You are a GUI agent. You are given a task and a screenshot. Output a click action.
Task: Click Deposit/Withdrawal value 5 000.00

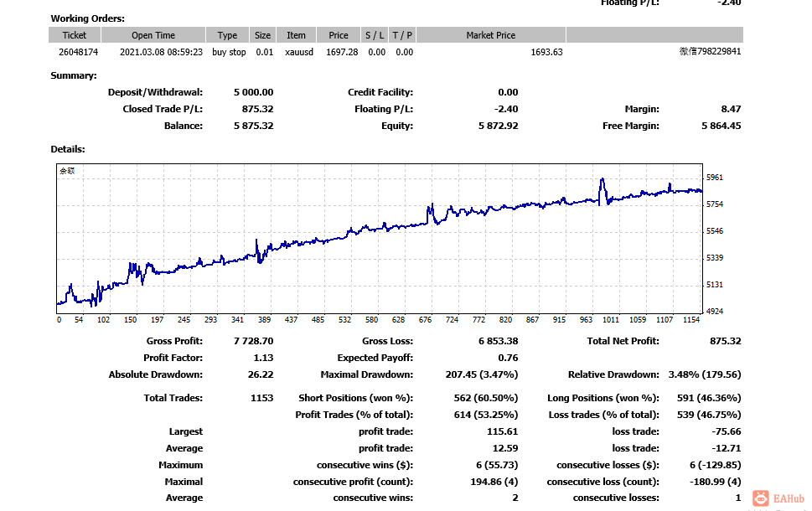253,92
